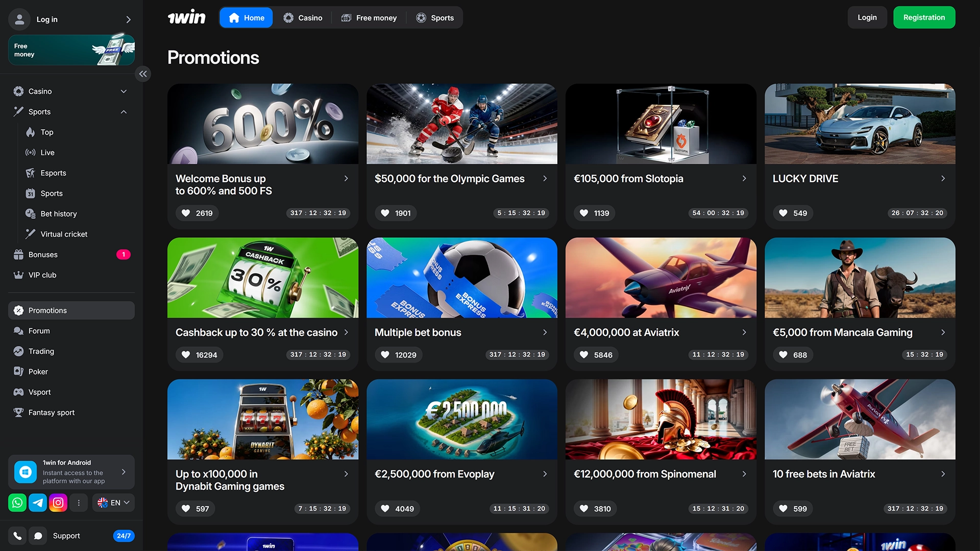Image resolution: width=980 pixels, height=551 pixels.
Task: Click the phone call support icon
Action: 17,536
